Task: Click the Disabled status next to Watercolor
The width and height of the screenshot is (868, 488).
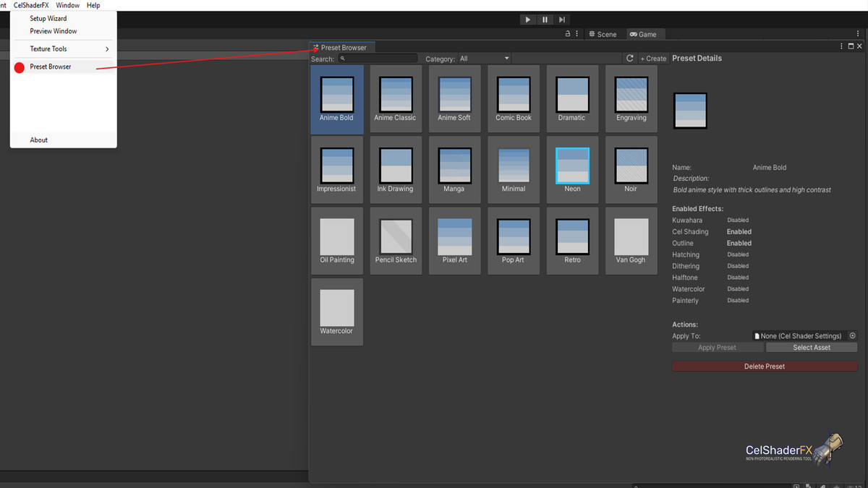Action: 738,289
